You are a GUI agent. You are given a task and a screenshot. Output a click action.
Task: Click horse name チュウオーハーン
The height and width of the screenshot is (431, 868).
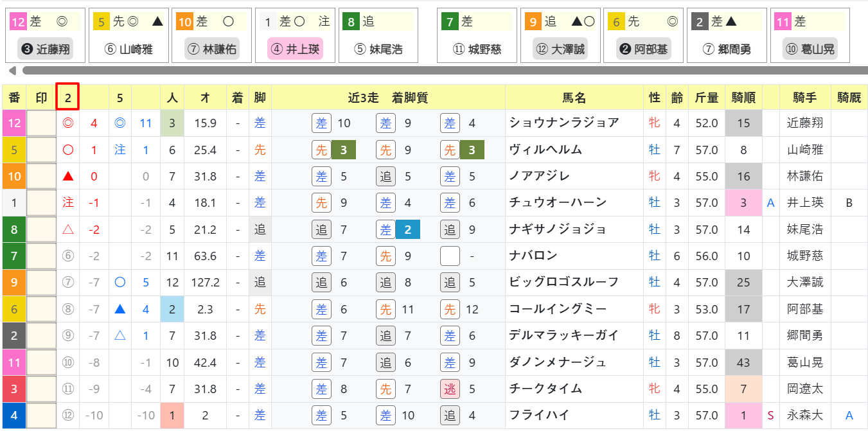558,202
